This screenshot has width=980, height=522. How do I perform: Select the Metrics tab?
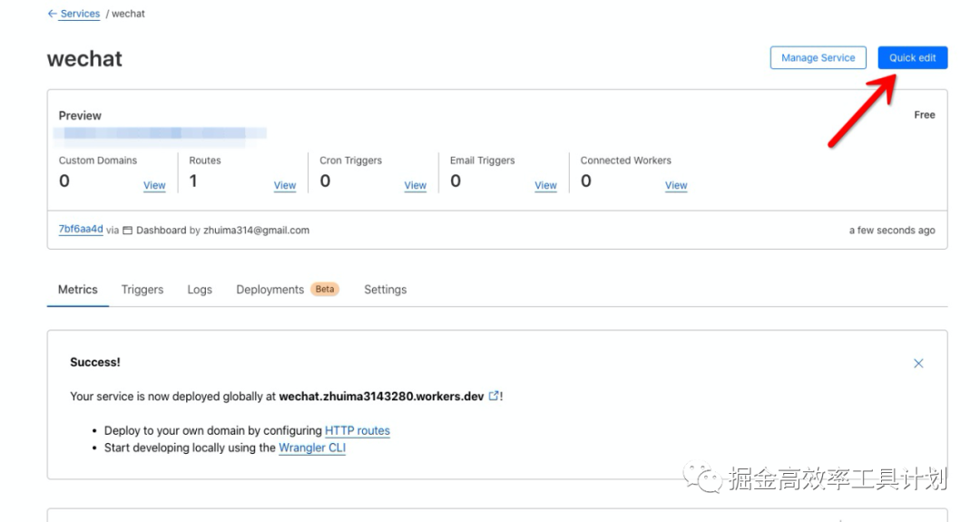(78, 290)
